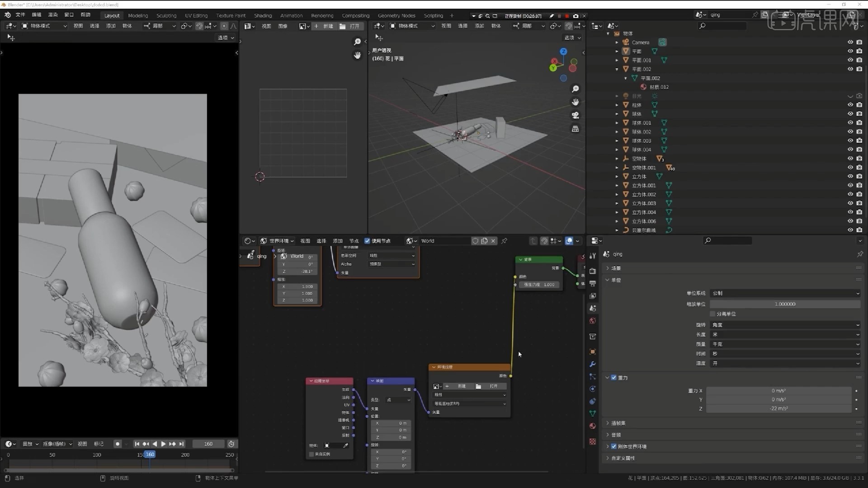
Task: Collapse the 单位 panel
Action: tap(608, 280)
